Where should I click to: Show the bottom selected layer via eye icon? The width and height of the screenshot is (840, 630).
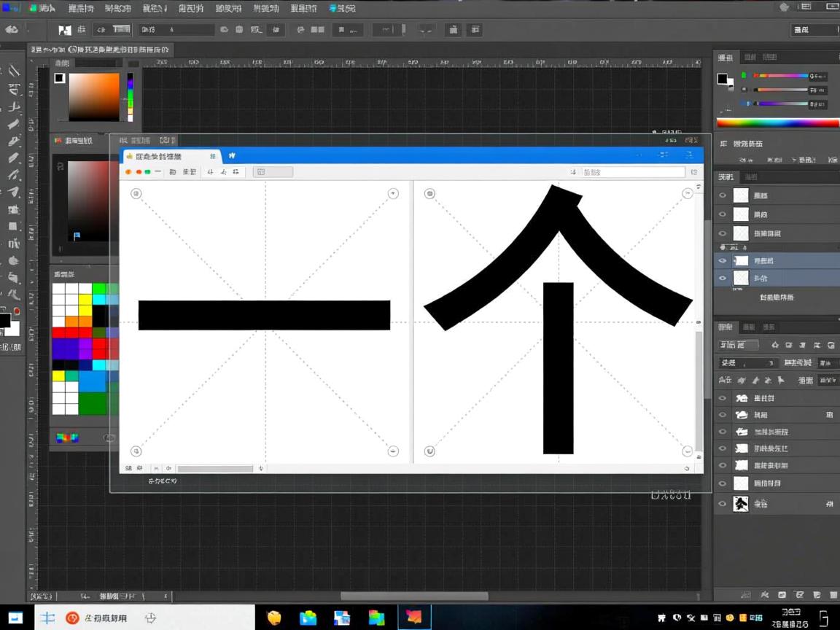click(723, 278)
